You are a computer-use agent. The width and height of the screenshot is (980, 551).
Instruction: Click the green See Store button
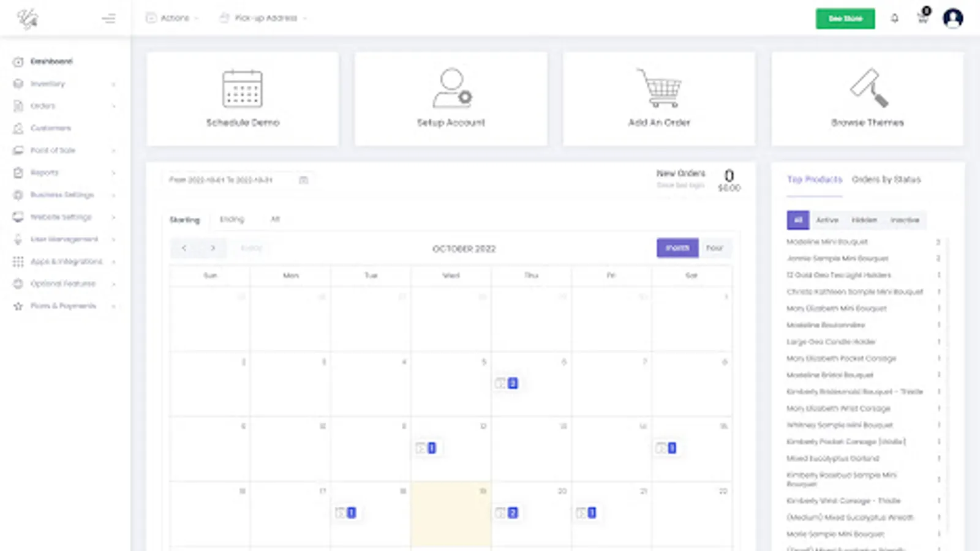[845, 18]
